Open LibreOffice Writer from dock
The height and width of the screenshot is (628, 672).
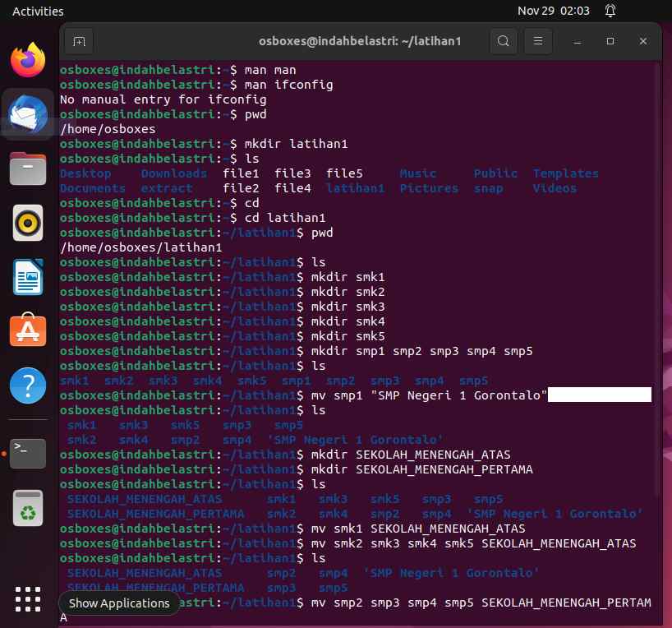(x=28, y=277)
